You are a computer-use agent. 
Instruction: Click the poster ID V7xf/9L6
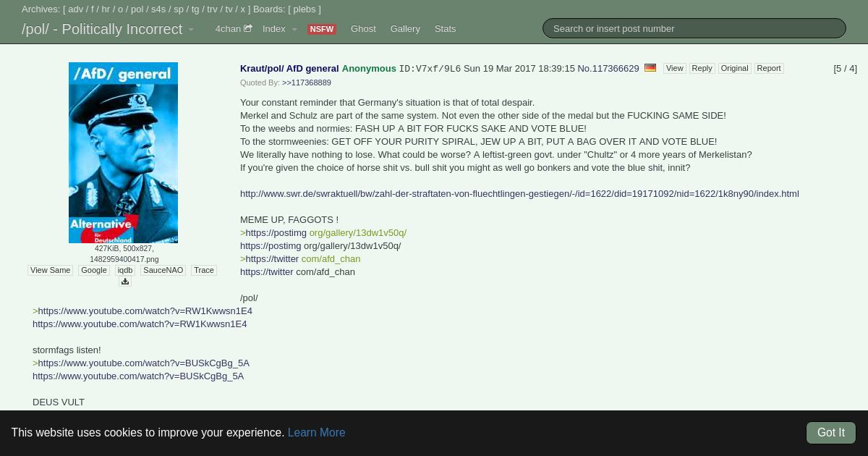(x=430, y=69)
